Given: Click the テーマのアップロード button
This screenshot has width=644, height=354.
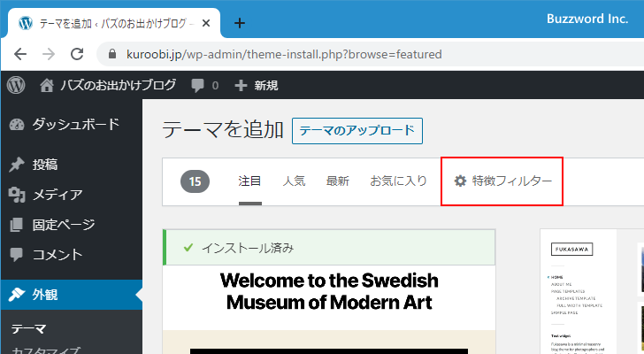Looking at the screenshot, I should [x=356, y=131].
